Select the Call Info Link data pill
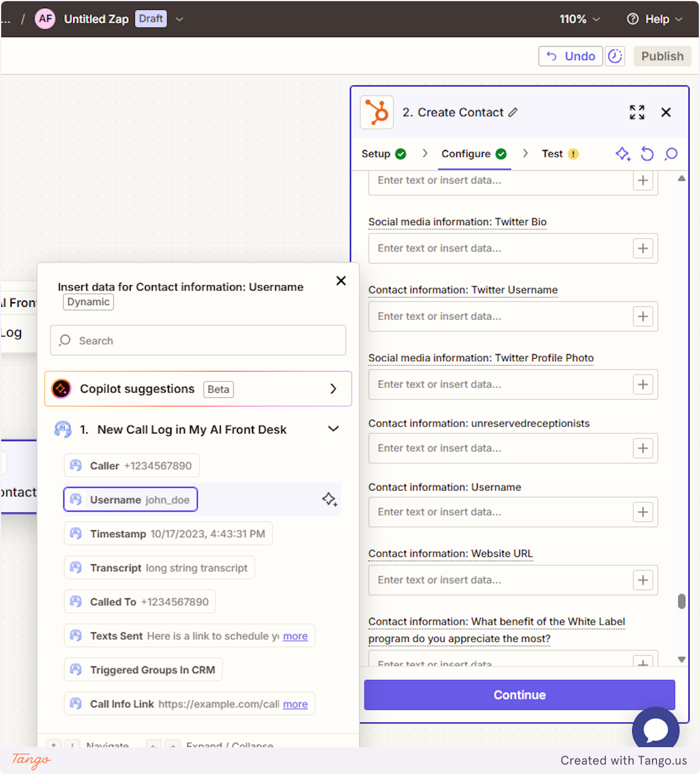This screenshot has height=774, width=700. coord(190,704)
